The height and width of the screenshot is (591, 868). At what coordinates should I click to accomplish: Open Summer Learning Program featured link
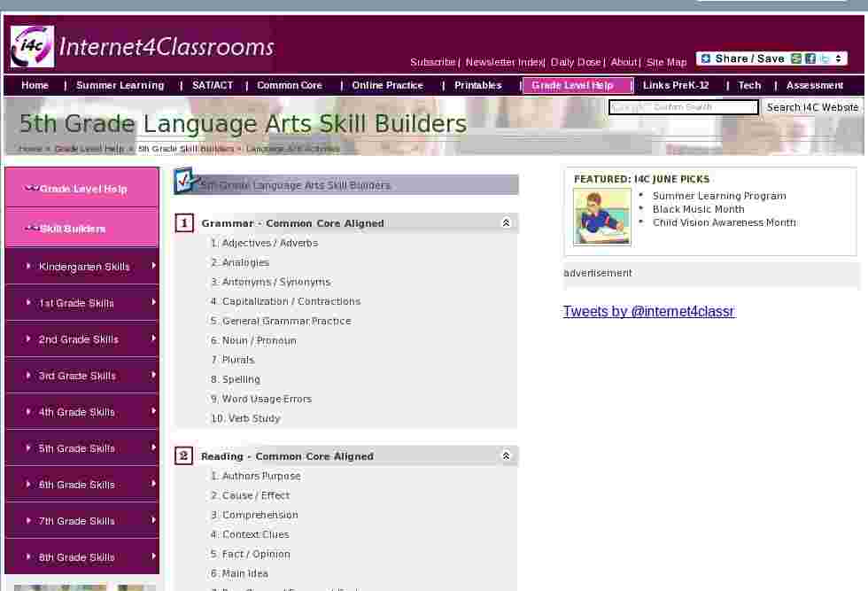tap(719, 196)
